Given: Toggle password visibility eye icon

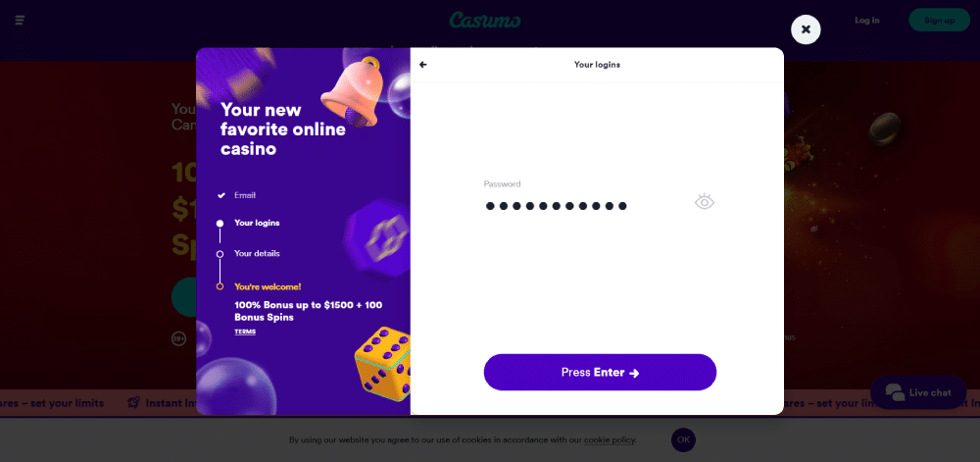Looking at the screenshot, I should coord(705,201).
